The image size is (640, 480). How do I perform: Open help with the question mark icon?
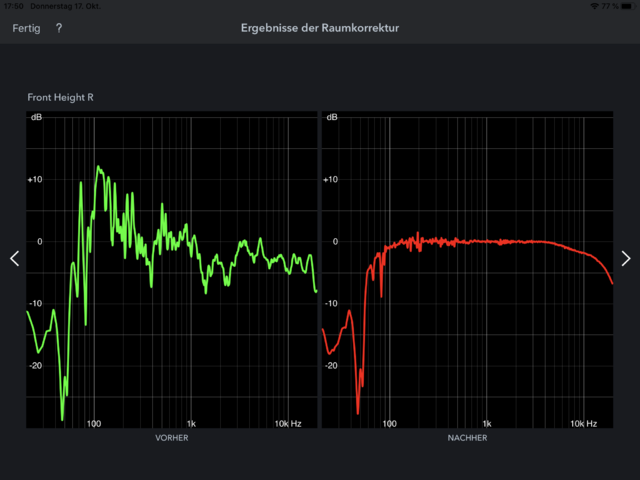[59, 28]
